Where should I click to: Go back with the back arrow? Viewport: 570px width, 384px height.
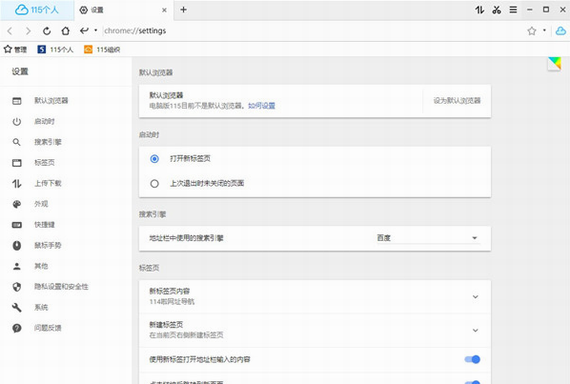[10, 31]
